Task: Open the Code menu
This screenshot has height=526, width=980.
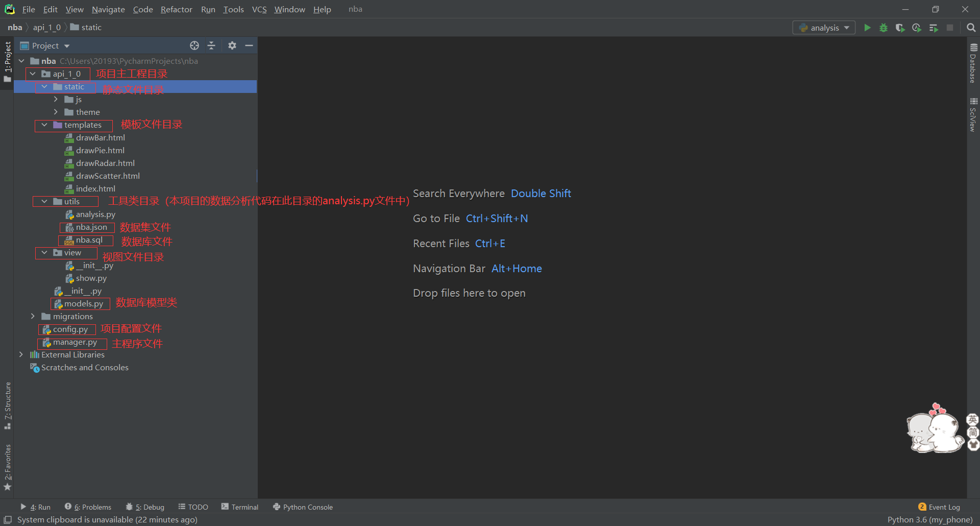Action: (143, 9)
